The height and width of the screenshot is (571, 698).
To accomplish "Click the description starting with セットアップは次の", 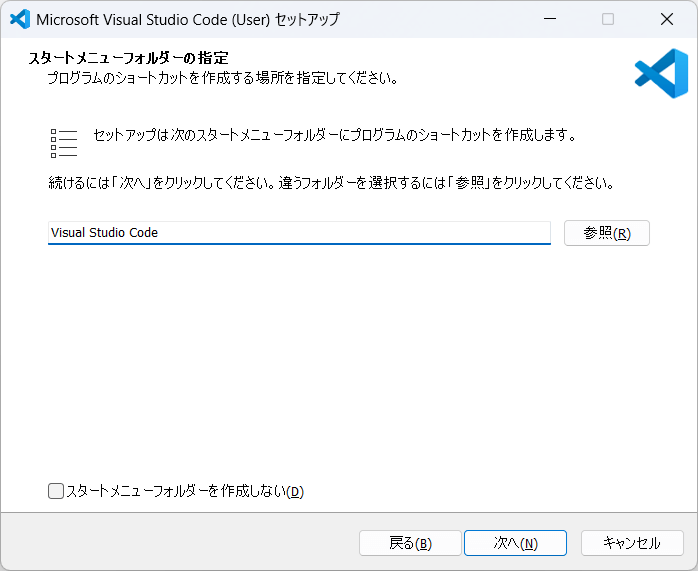I will click(334, 134).
